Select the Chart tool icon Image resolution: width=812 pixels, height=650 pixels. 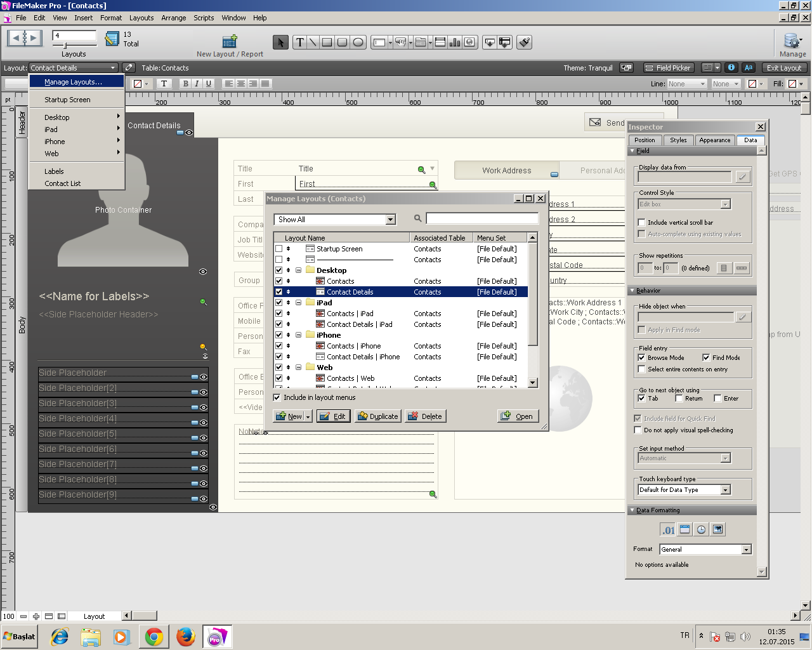pos(455,43)
